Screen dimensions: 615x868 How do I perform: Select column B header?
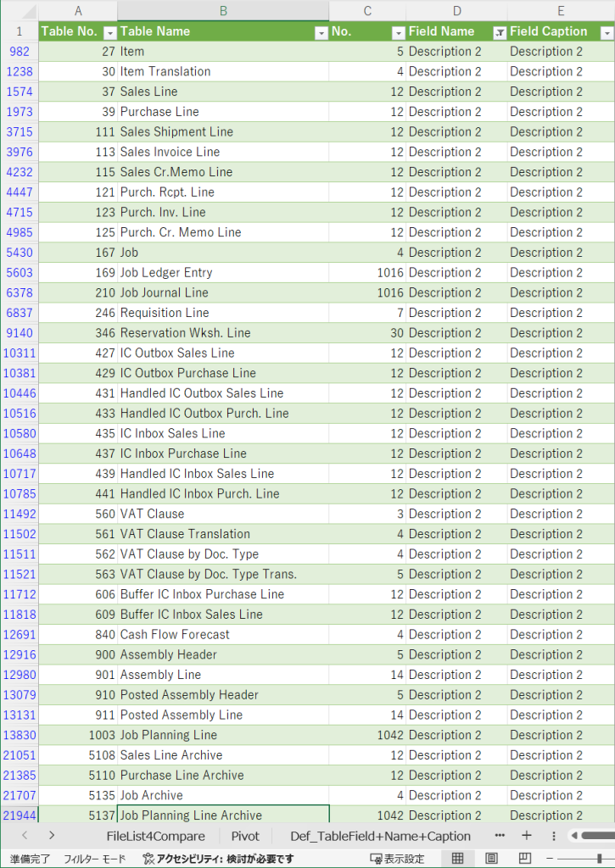pyautogui.click(x=223, y=11)
